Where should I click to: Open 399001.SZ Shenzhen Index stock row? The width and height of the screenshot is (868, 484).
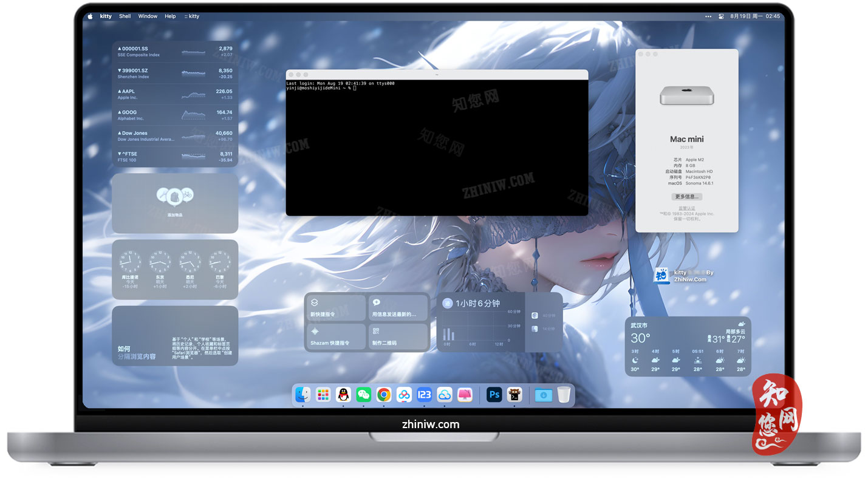(x=175, y=73)
